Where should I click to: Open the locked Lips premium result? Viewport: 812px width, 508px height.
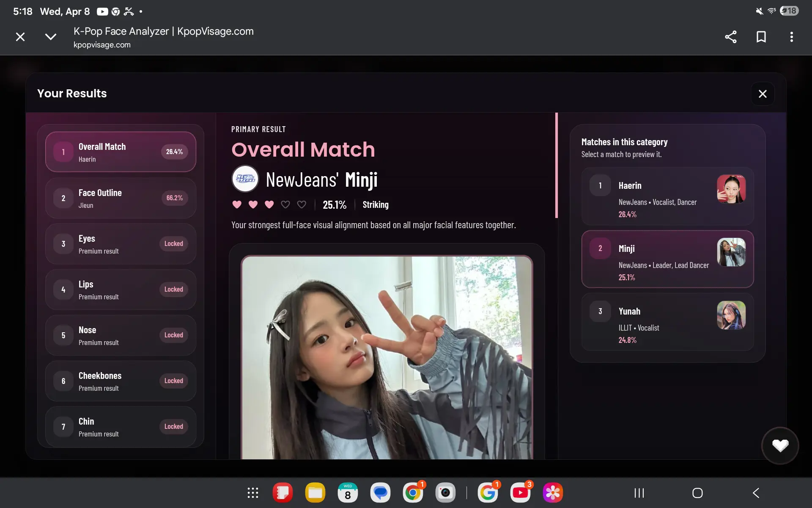[121, 290]
